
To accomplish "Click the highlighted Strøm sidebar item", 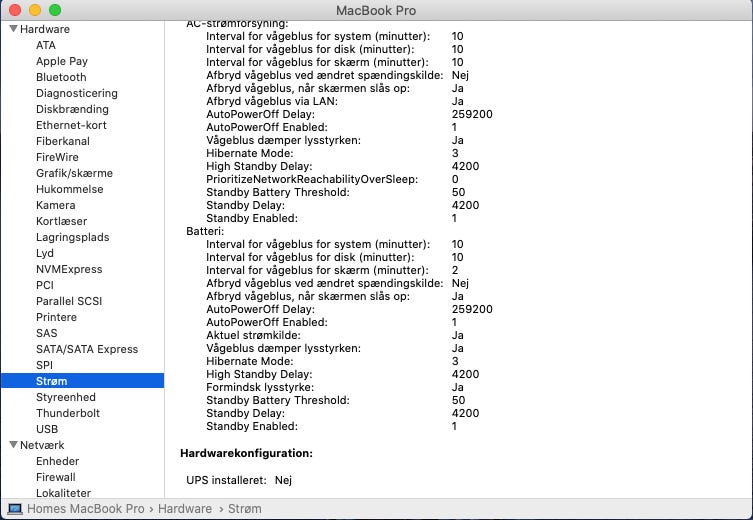I will click(83, 381).
